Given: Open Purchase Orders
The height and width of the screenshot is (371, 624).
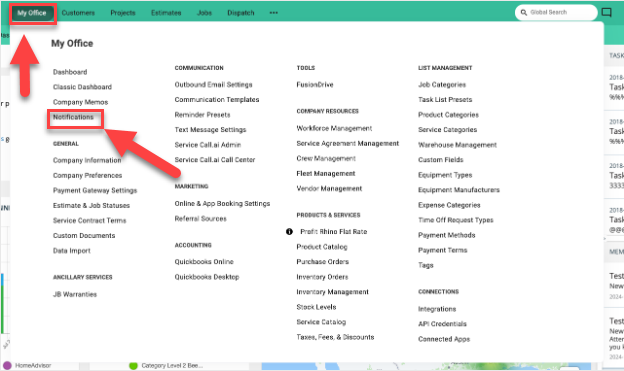Looking at the screenshot, I should (322, 262).
